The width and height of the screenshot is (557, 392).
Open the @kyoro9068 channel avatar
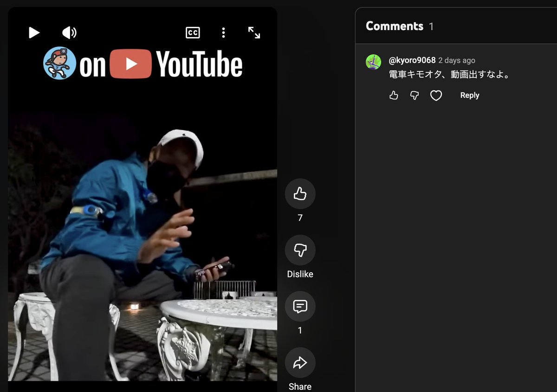(x=374, y=62)
